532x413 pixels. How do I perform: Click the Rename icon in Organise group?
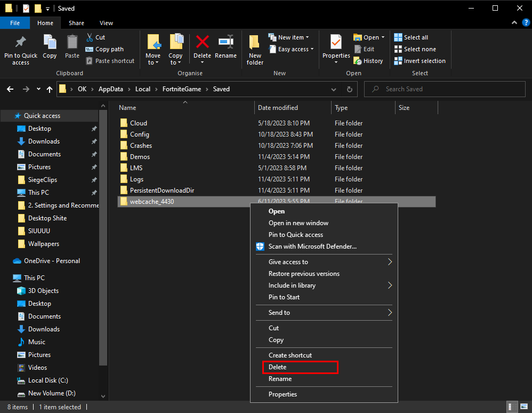coord(225,42)
